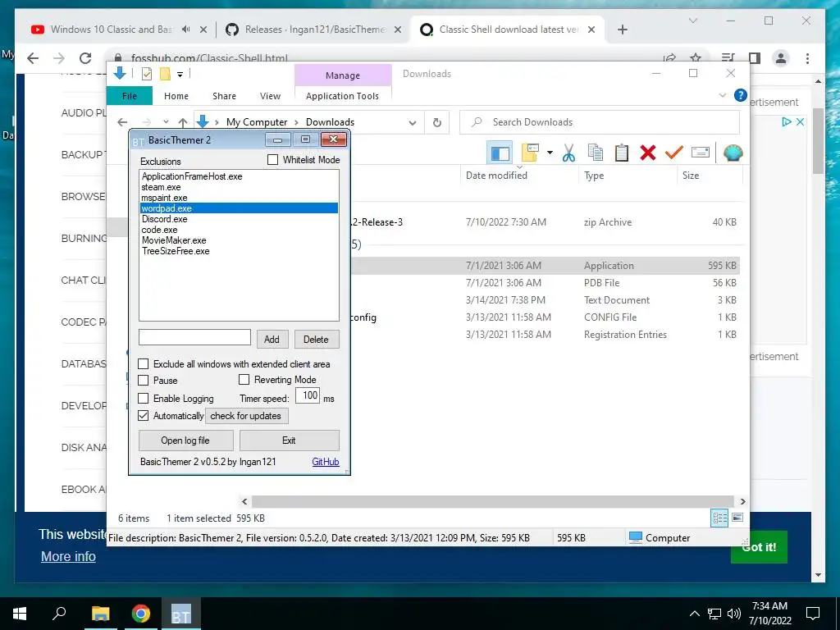Open the Home ribbon tab
The image size is (840, 630).
point(176,96)
